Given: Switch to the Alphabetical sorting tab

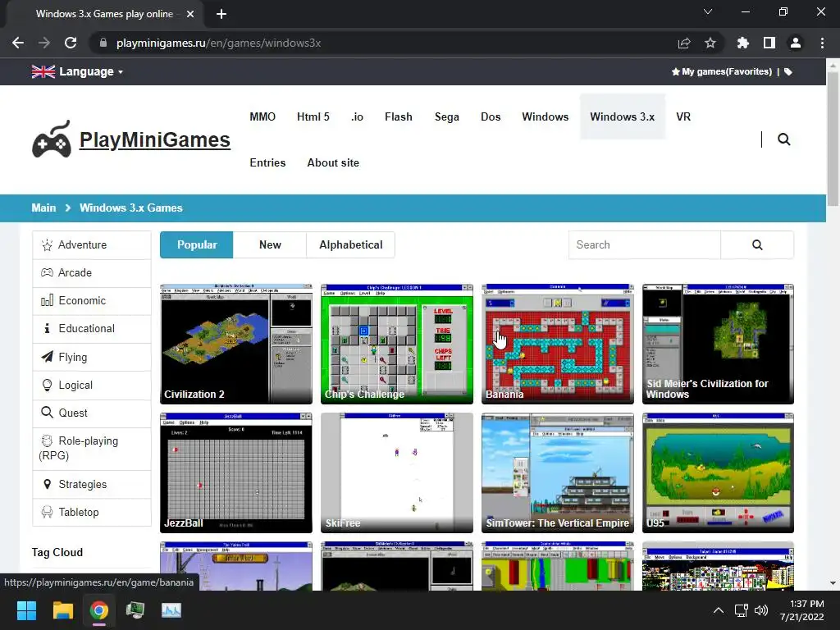Looking at the screenshot, I should coord(351,244).
